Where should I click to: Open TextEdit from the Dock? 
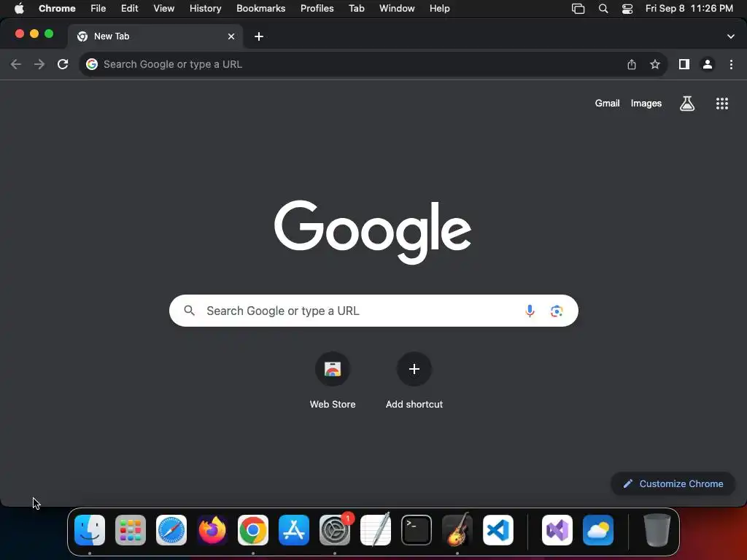point(376,530)
